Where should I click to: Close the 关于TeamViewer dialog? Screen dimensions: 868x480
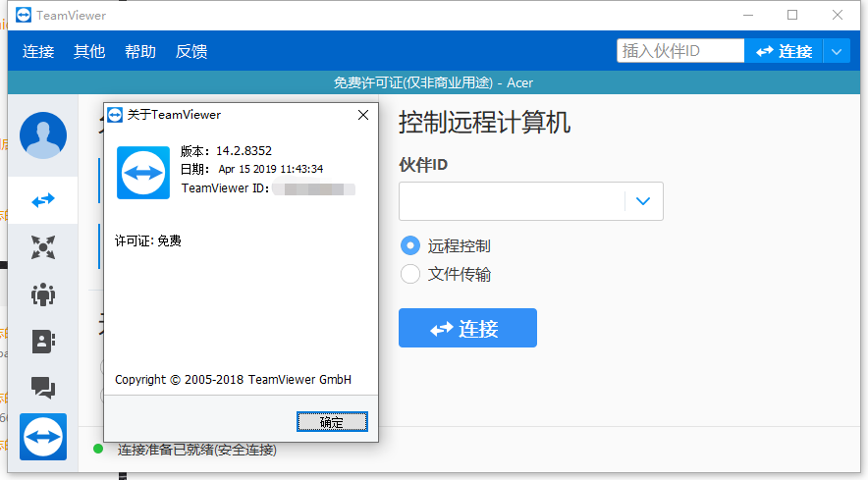(363, 115)
